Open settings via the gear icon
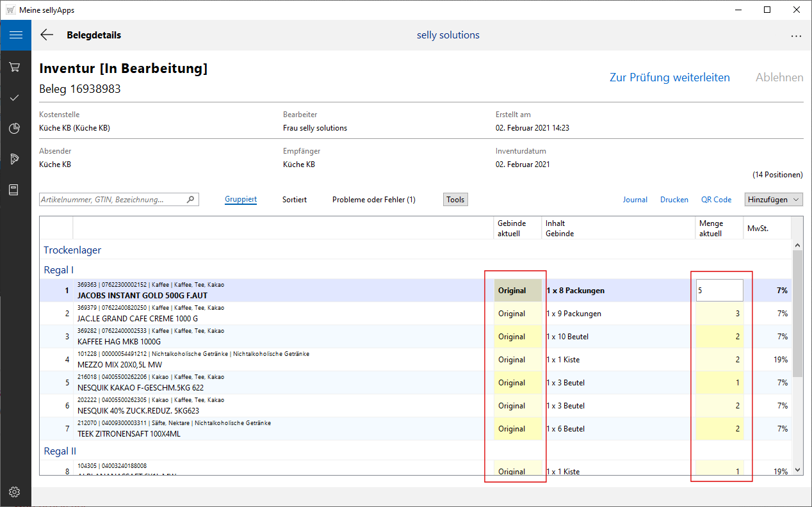The height and width of the screenshot is (507, 812). 15,492
